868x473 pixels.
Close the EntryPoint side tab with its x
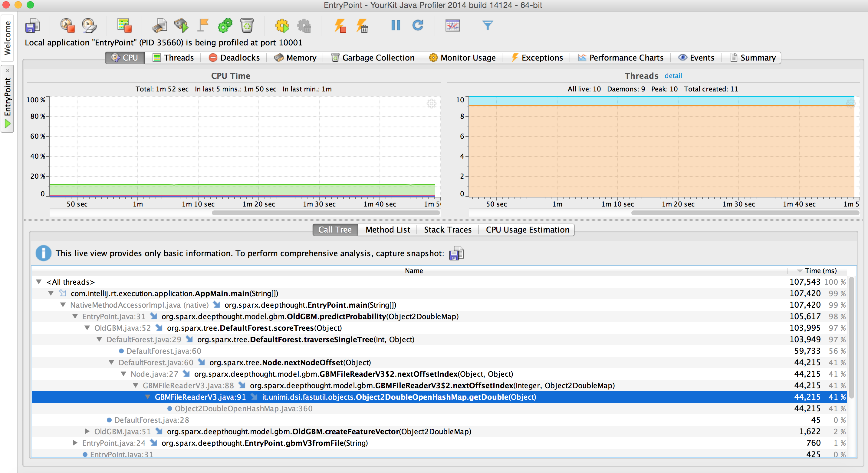click(x=7, y=71)
